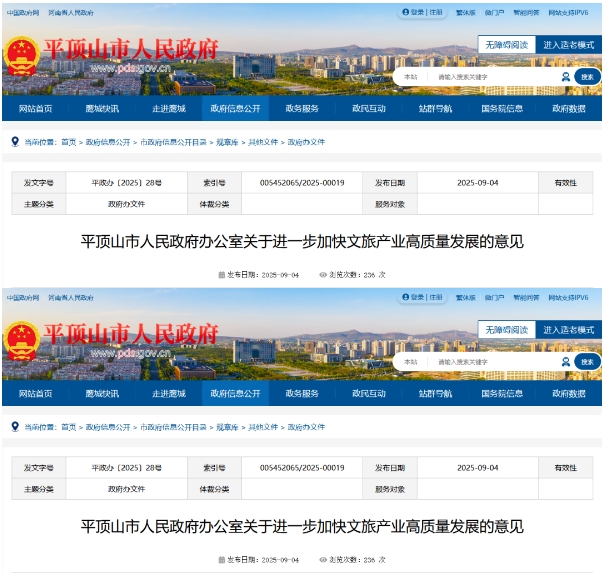Enable 进入适老模式 in the upper header

click(x=567, y=45)
